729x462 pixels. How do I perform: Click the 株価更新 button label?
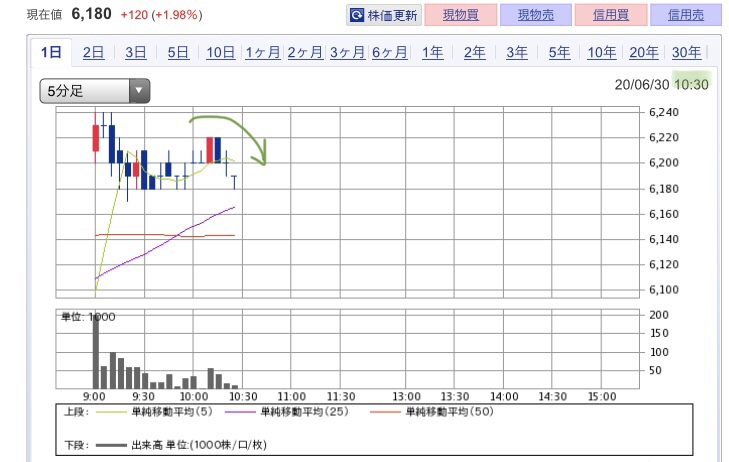pos(392,15)
